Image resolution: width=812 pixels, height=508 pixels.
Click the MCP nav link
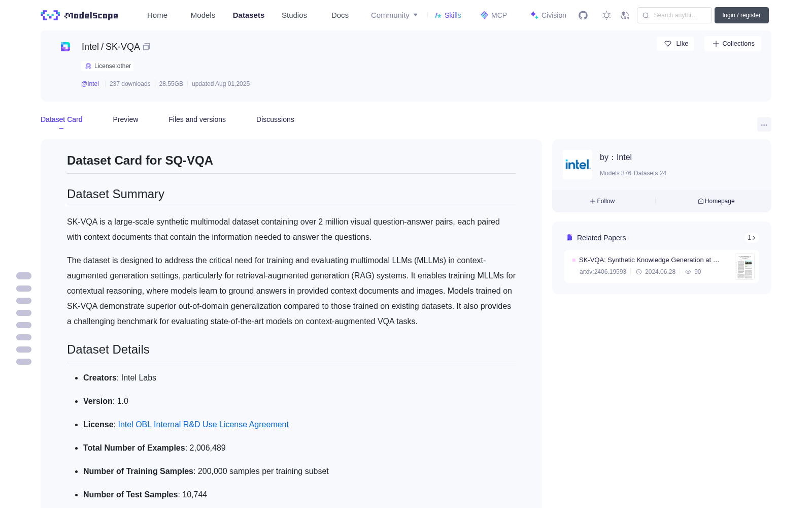pyautogui.click(x=499, y=15)
